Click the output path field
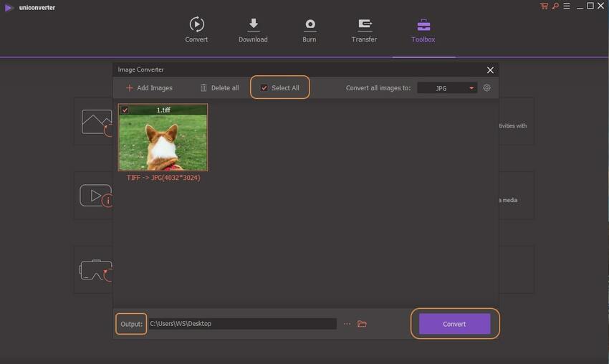This screenshot has height=364, width=609. click(242, 324)
